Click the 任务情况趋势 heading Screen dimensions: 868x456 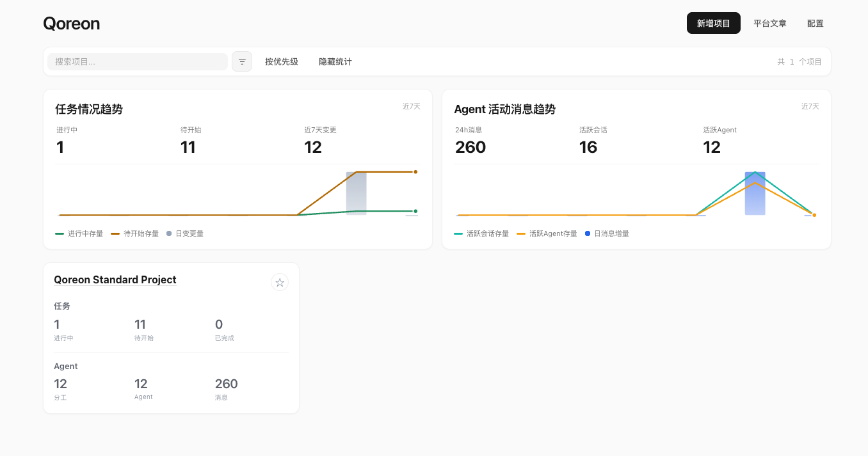click(89, 109)
